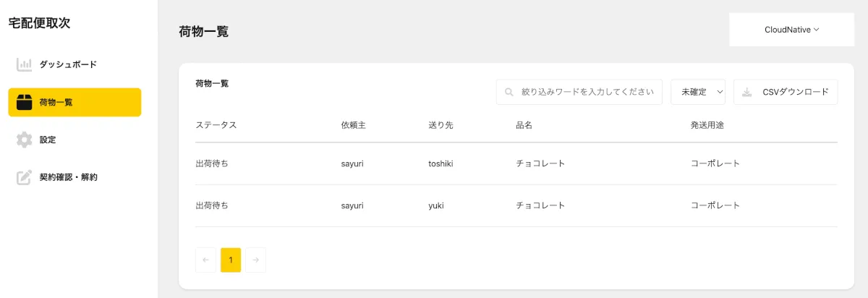Select the row sent to toshiki
Screen dimensions: 868x298
coord(516,163)
